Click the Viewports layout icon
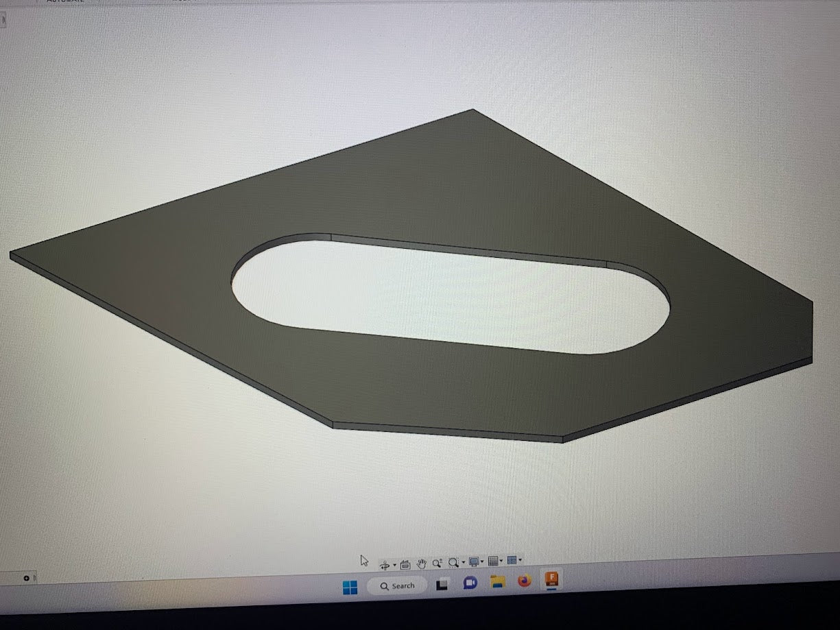The image size is (840, 630). pyautogui.click(x=511, y=561)
